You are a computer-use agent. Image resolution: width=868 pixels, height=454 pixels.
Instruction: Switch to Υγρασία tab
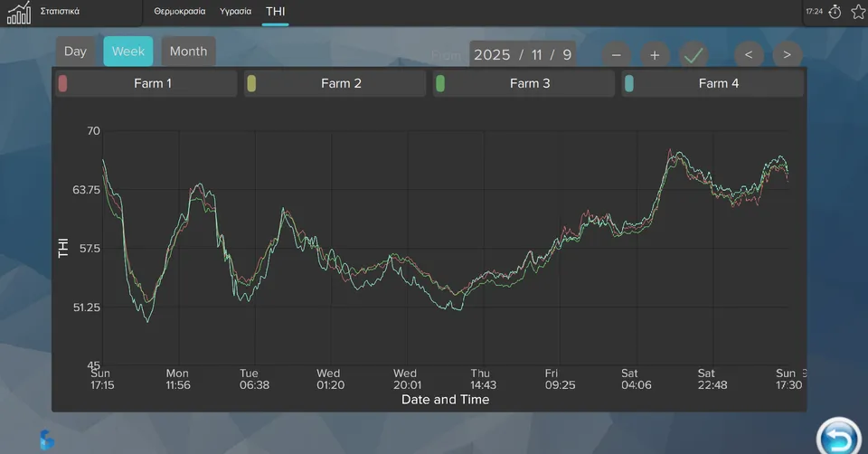(235, 11)
